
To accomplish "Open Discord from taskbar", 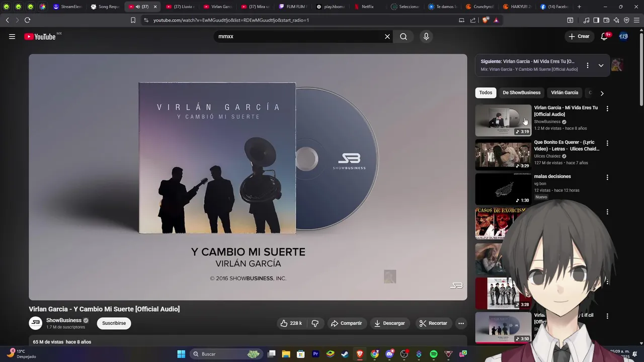I will [x=389, y=354].
